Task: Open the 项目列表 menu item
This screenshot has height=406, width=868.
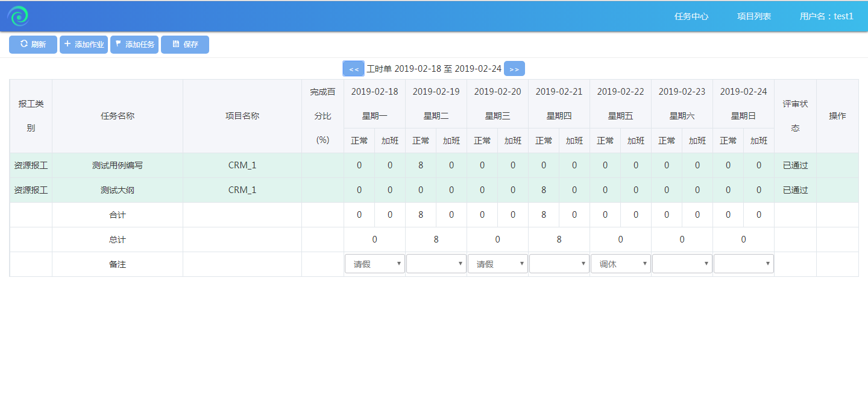Action: click(x=754, y=16)
